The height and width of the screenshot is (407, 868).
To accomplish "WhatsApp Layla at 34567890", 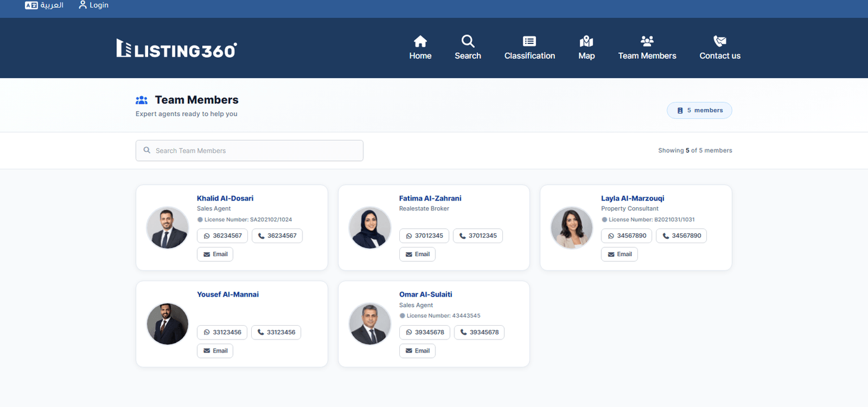I will tap(627, 236).
